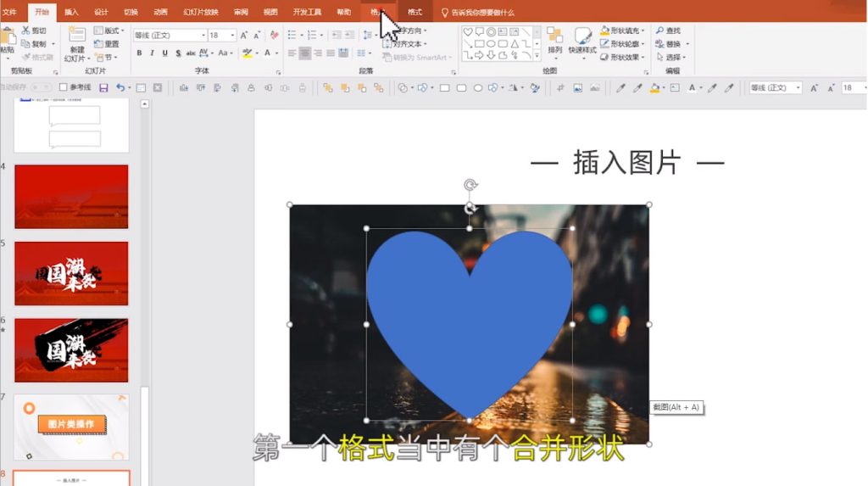This screenshot has height=486, width=868.
Task: Switch to the 插入 ribbon tab
Action: (x=71, y=12)
